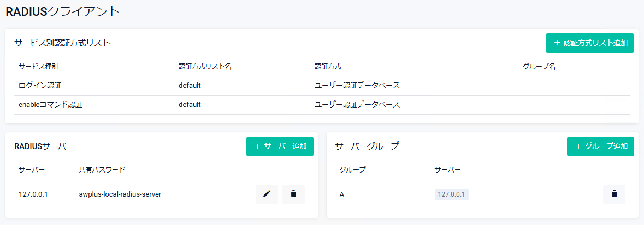
Task: Select the enableコマンド認証 service row
Action: [50, 104]
